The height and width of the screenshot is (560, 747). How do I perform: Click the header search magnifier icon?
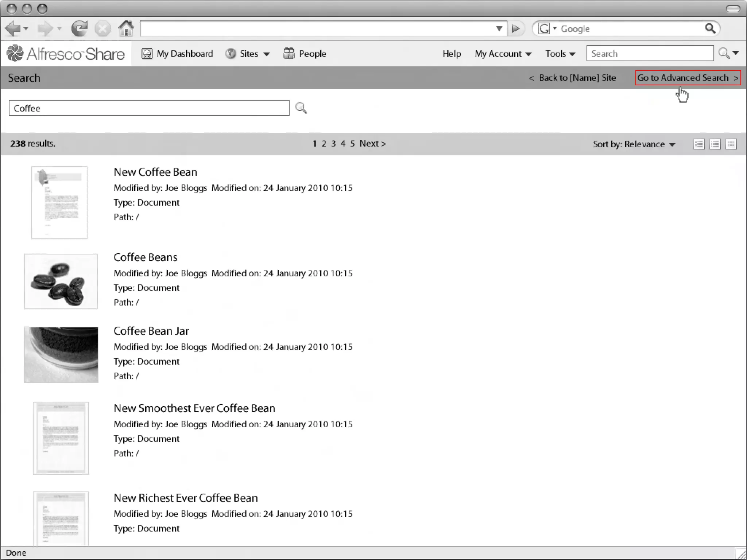(x=724, y=54)
